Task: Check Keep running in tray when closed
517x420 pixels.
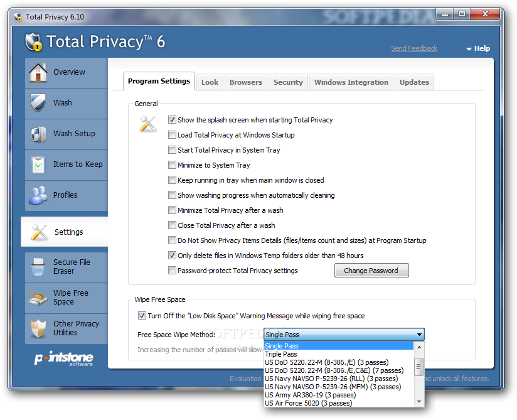Action: pyautogui.click(x=172, y=180)
